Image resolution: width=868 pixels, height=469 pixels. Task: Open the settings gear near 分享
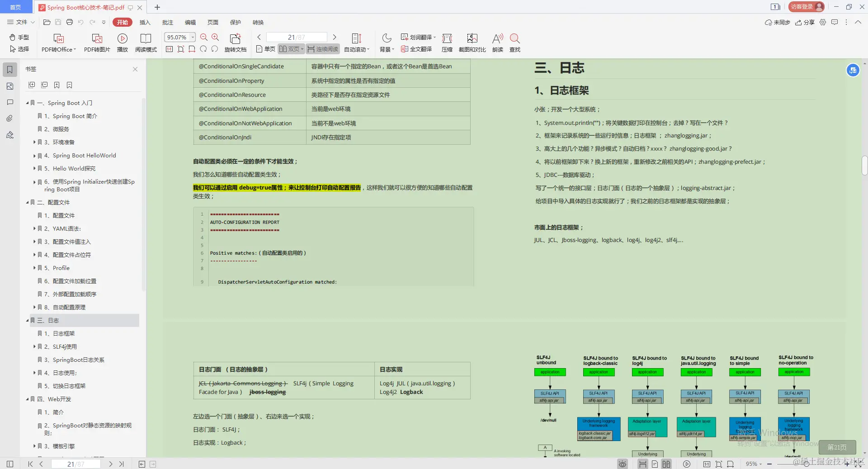tap(823, 22)
